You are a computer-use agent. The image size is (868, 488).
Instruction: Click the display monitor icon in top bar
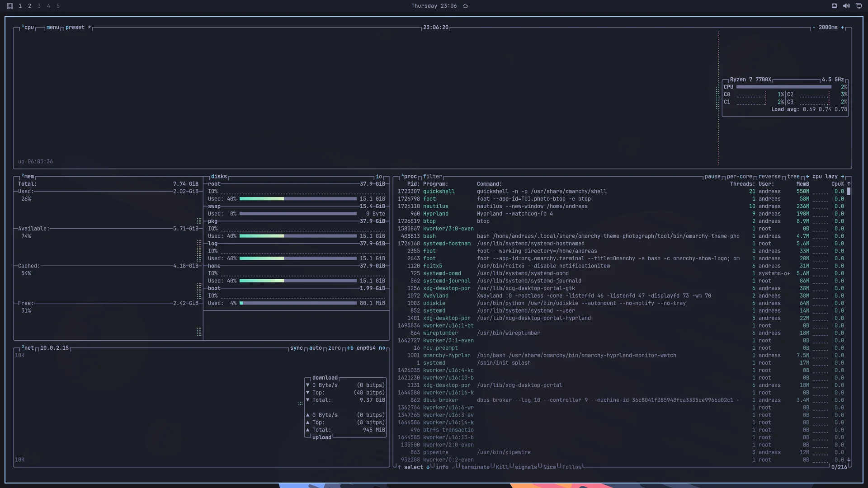coord(859,6)
